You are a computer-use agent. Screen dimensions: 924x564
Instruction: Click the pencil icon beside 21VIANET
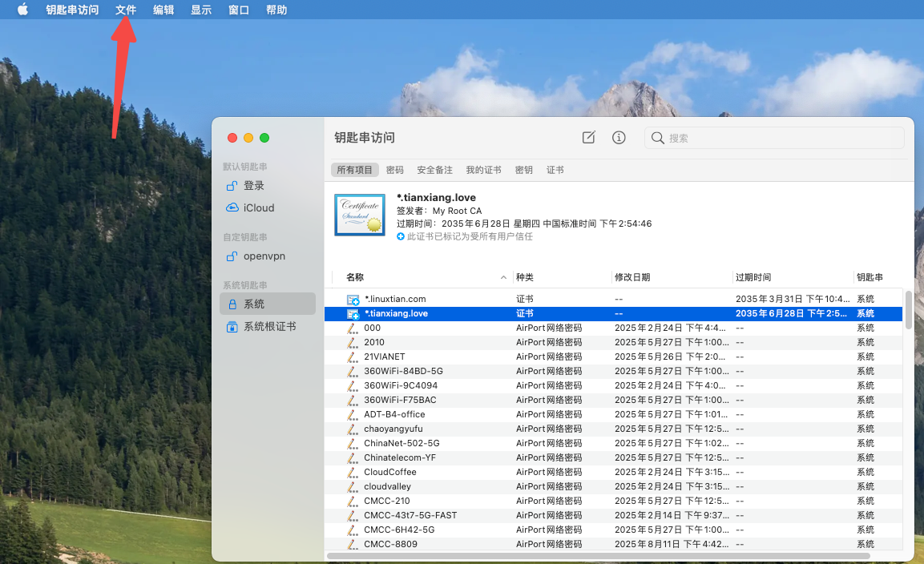(x=353, y=357)
